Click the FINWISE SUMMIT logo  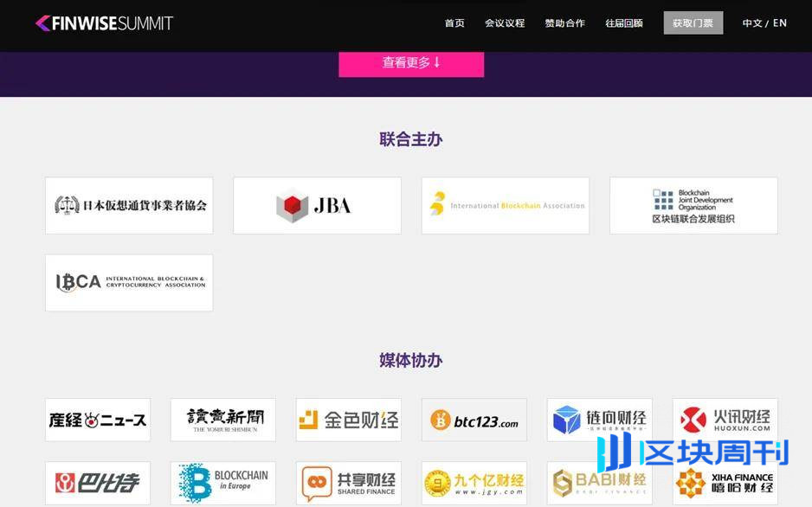[104, 23]
